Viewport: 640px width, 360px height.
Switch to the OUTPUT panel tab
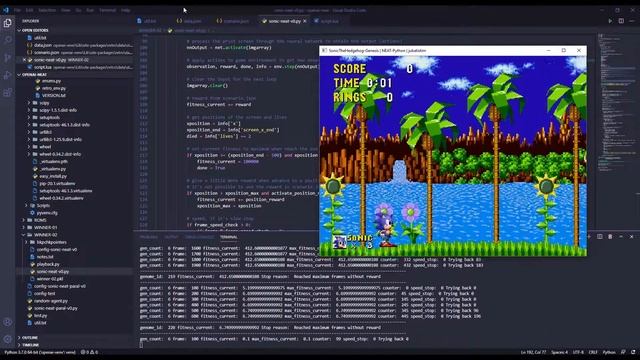(171, 237)
